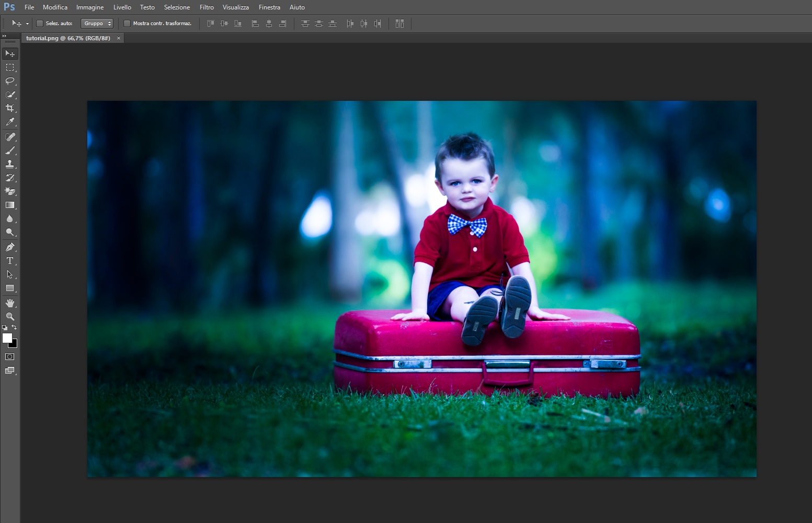Open the Move tool preset picker arrow
This screenshot has height=523, width=812.
pos(27,24)
